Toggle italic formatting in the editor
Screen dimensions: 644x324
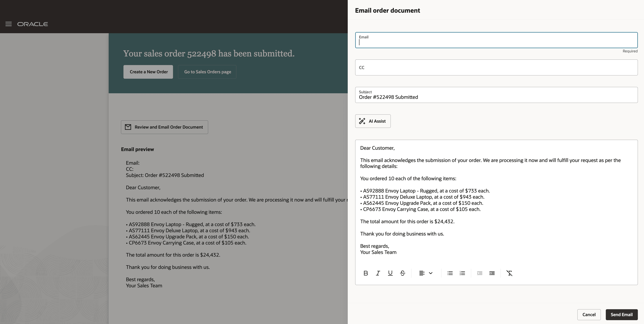(x=378, y=273)
